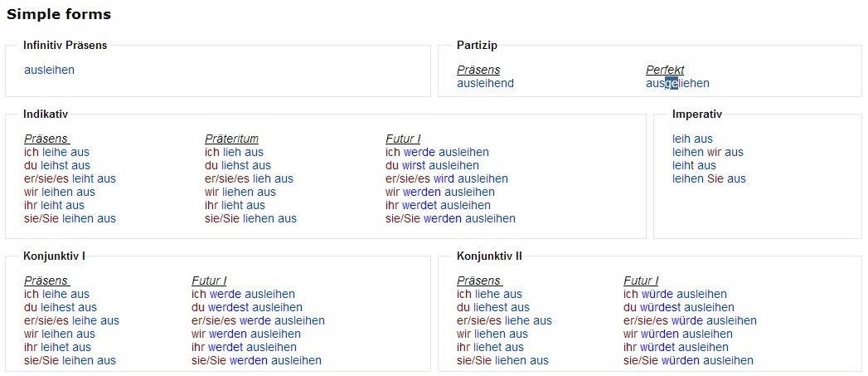Click the perfect participle 'ausgeliehen'
The height and width of the screenshot is (376, 868).
pyautogui.click(x=677, y=83)
